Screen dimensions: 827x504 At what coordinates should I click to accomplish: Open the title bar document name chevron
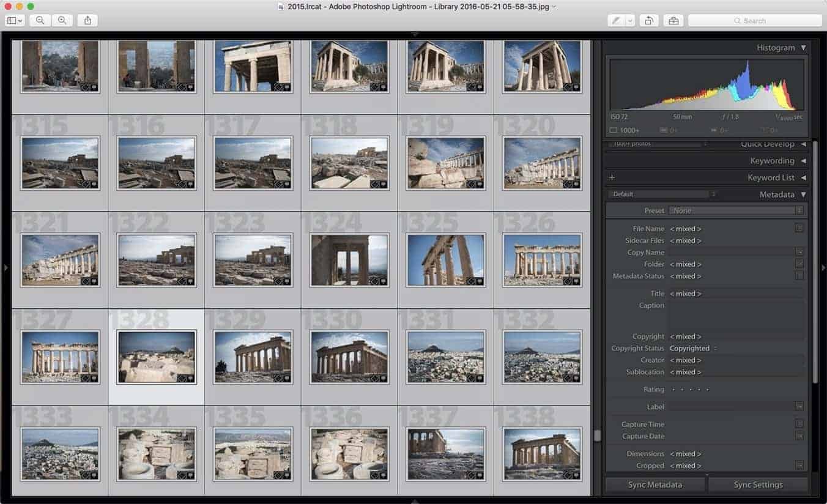(554, 6)
